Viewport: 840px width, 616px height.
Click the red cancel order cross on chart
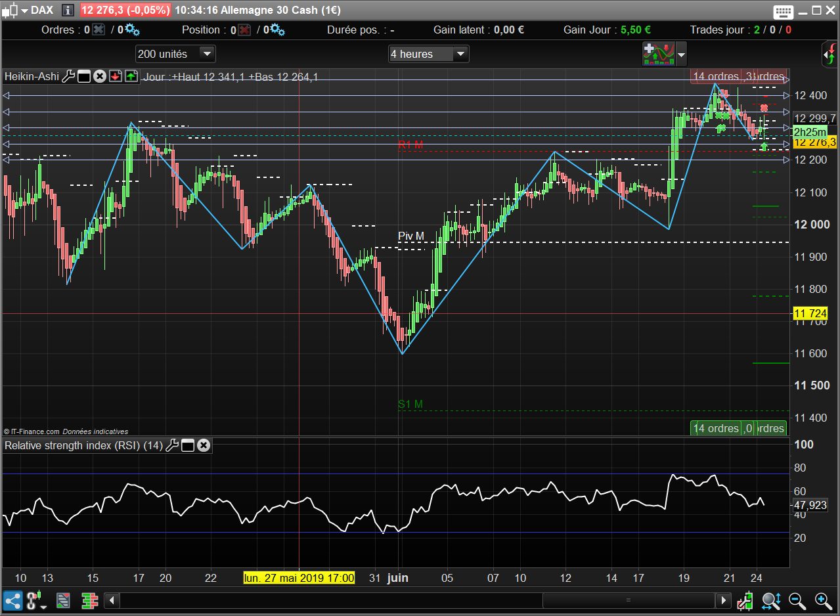point(764,108)
